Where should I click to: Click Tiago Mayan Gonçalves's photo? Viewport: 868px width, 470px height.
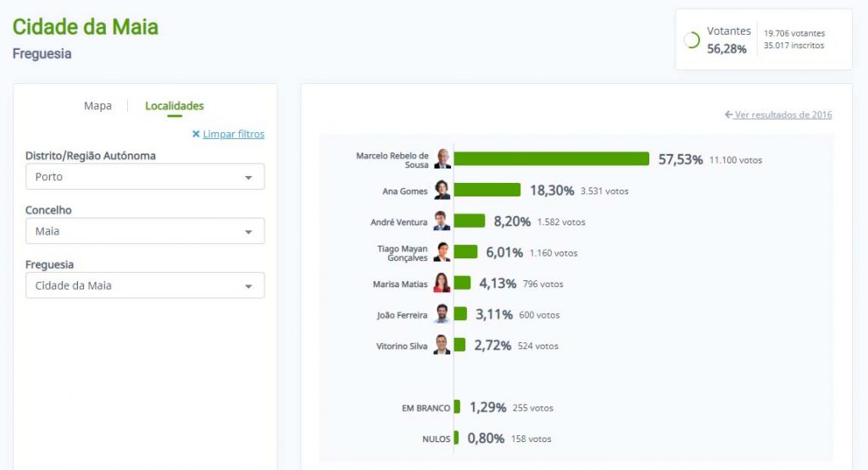(442, 252)
